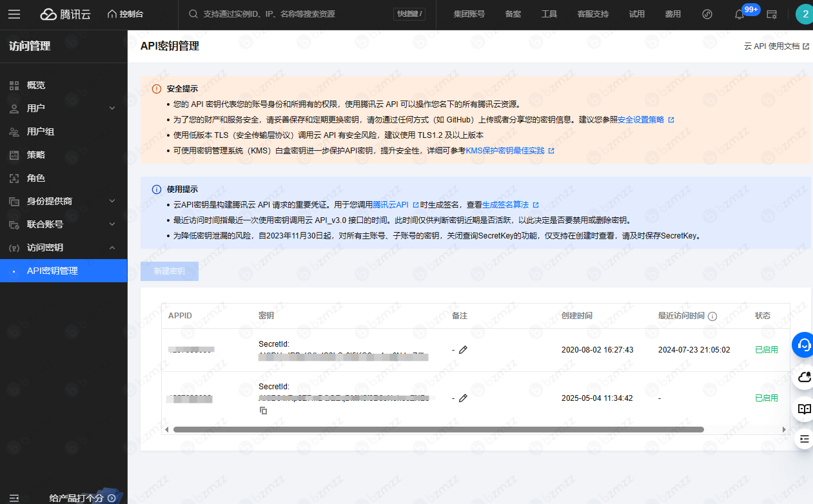
Task: Edit remark for key created 2025-05-04
Action: coord(463,398)
